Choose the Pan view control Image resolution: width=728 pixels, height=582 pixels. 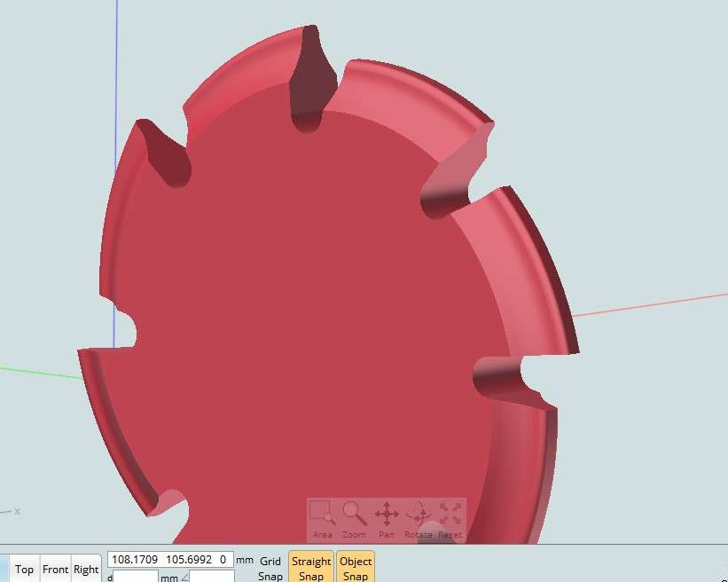pyautogui.click(x=387, y=519)
